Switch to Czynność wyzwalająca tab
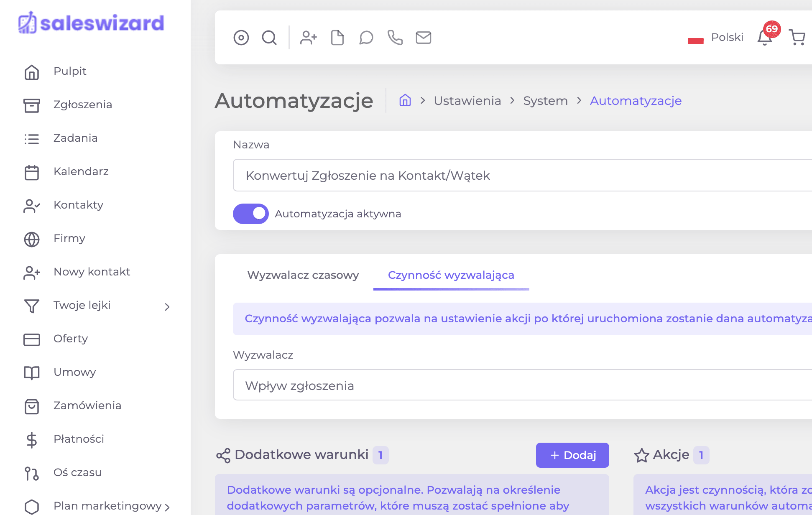The height and width of the screenshot is (515, 812). click(451, 275)
